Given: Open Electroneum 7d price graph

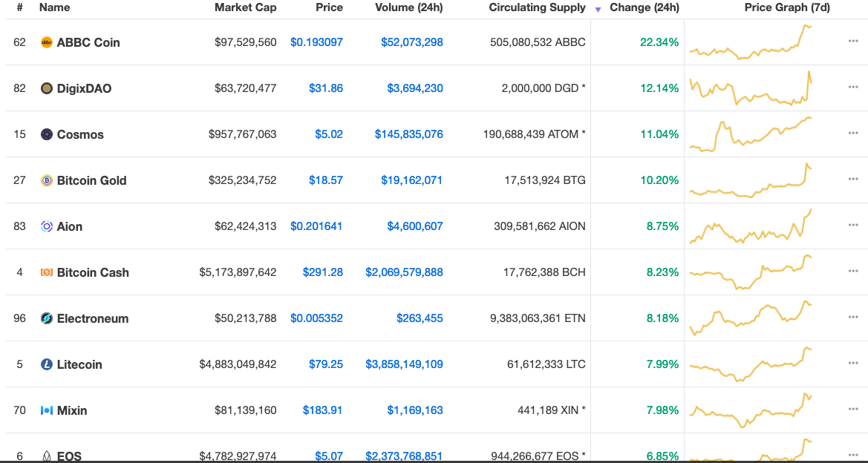Looking at the screenshot, I should (x=751, y=318).
